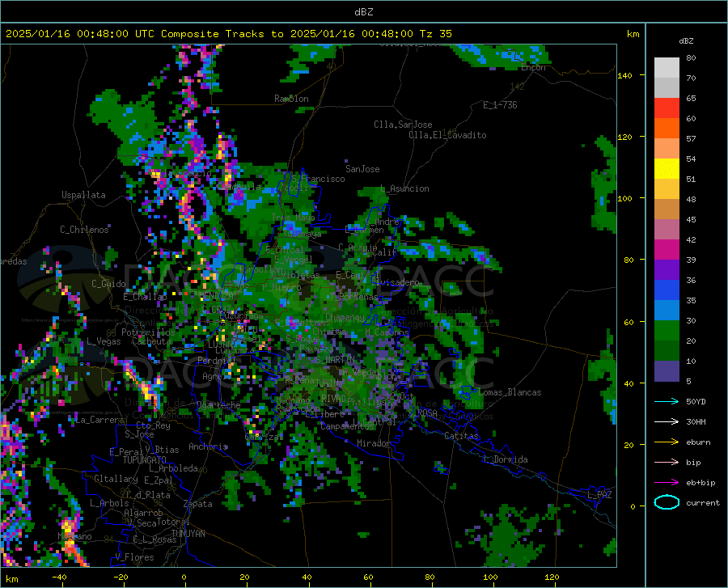The height and width of the screenshot is (588, 728).
Task: Click the 'dBZ' title at top center
Action: click(363, 12)
